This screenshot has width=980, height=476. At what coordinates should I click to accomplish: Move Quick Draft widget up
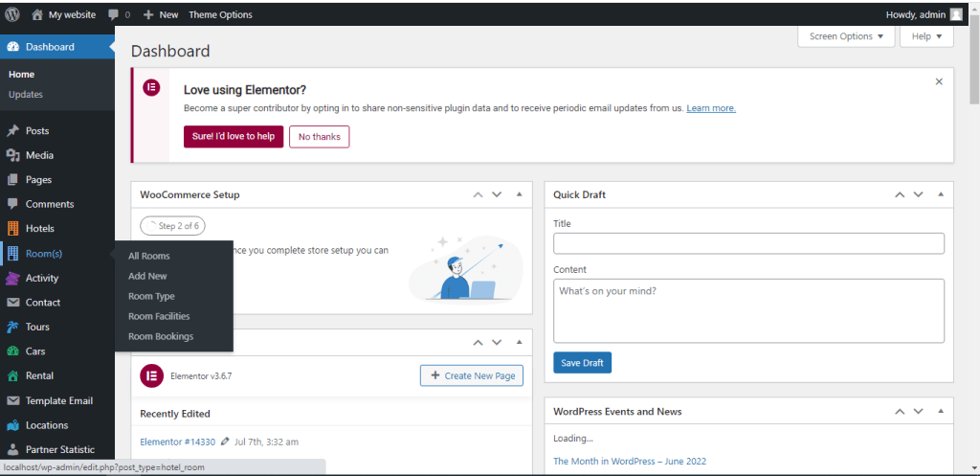(900, 194)
